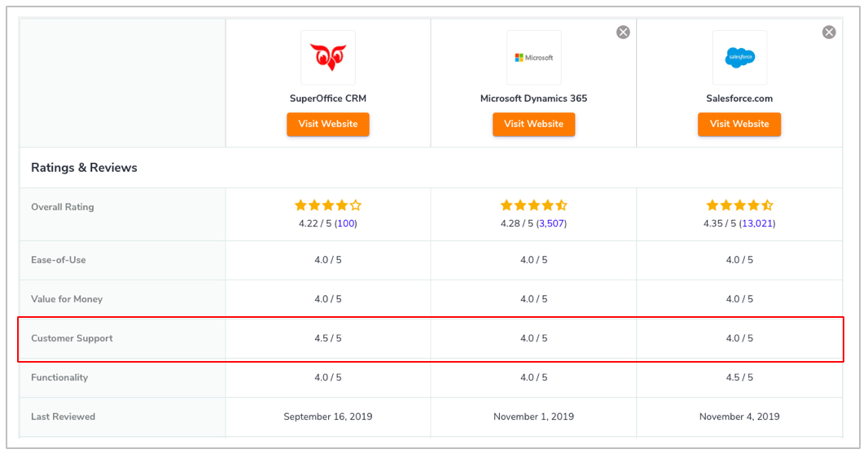Click the September 16, 2019 review date
Screen dimensions: 868x458
click(328, 416)
